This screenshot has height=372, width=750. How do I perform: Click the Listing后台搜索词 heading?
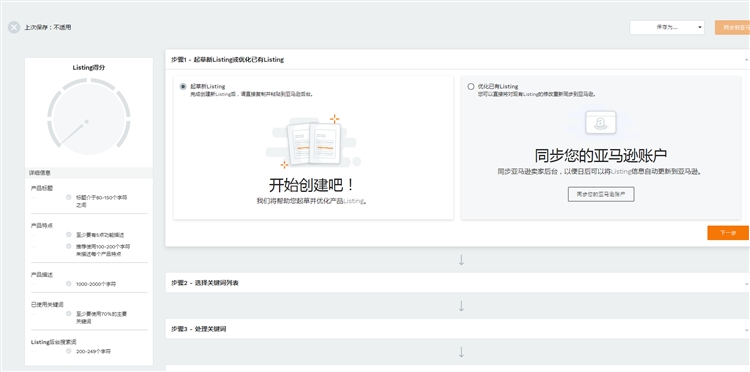click(54, 342)
